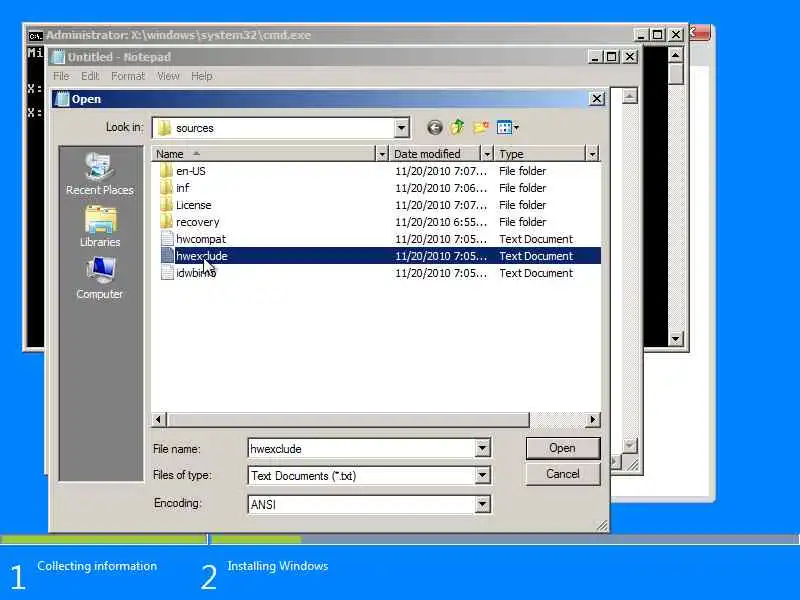Viewport: 800px width, 600px height.
Task: Click the file list horizontal scrollbar thumb
Action: tap(347, 419)
